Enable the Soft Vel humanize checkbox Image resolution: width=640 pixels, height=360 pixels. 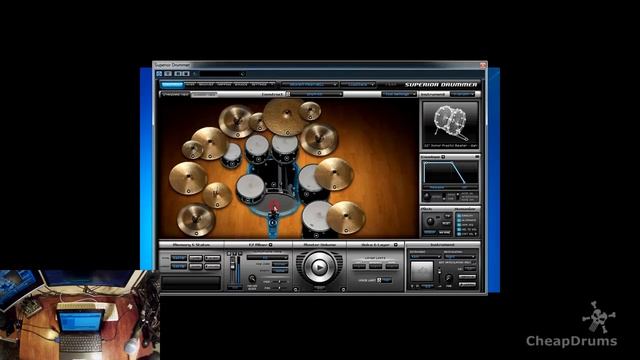[x=459, y=234]
